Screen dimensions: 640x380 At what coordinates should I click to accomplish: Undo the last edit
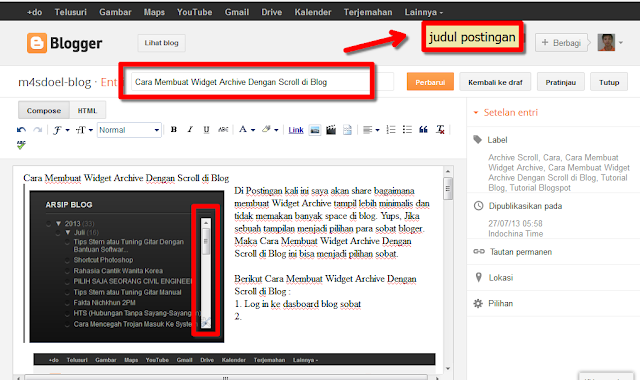pos(21,130)
